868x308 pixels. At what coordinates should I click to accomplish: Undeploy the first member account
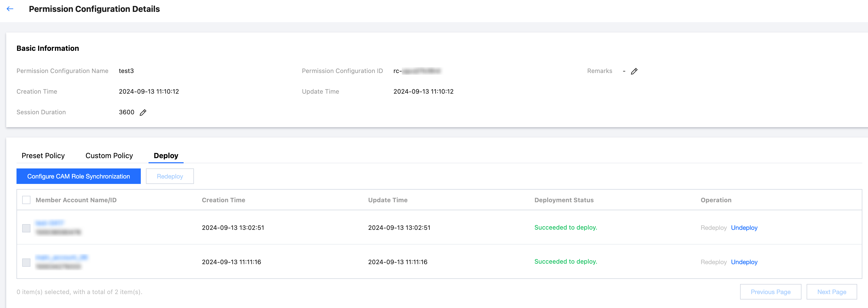744,228
